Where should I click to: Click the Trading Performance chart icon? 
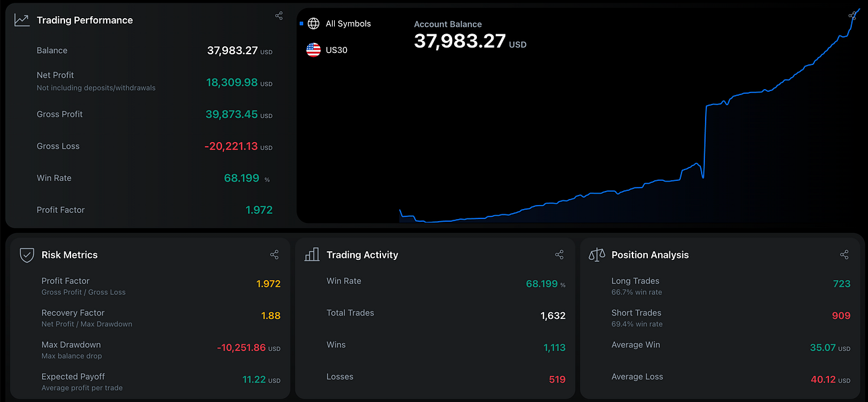[x=21, y=19]
